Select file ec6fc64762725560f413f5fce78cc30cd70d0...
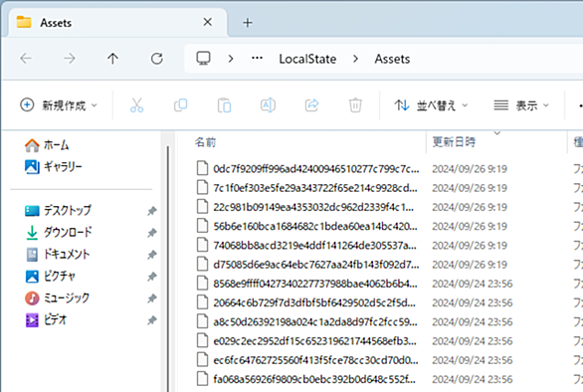 (315, 360)
